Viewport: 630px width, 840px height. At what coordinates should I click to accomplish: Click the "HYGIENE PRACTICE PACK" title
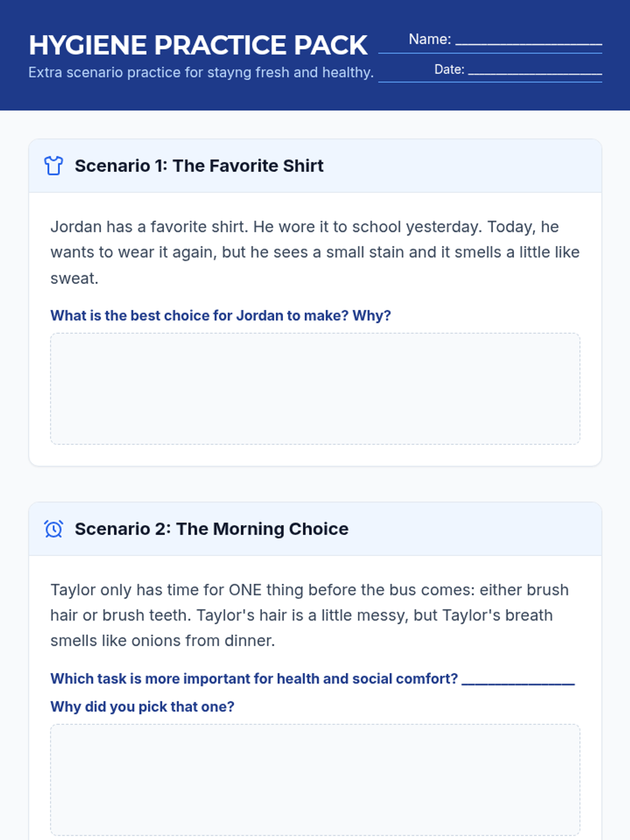point(198,45)
